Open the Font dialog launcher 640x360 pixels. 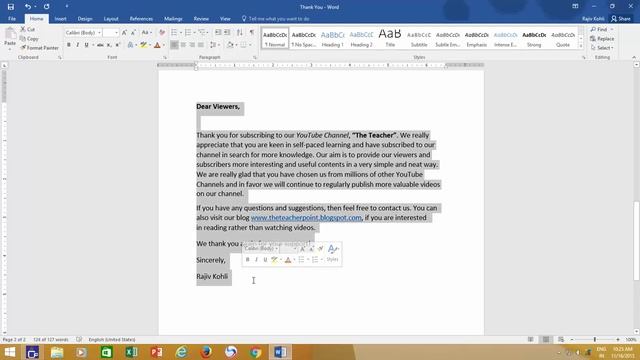point(165,58)
